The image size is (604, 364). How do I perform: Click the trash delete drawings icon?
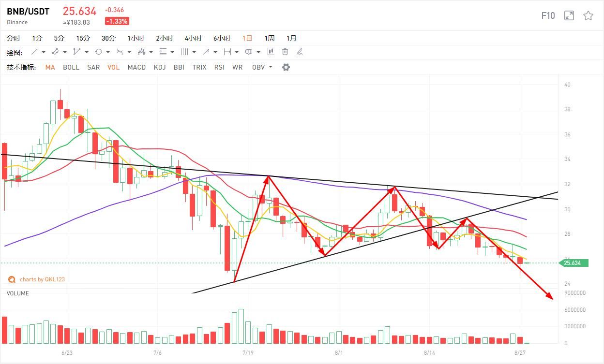285,52
